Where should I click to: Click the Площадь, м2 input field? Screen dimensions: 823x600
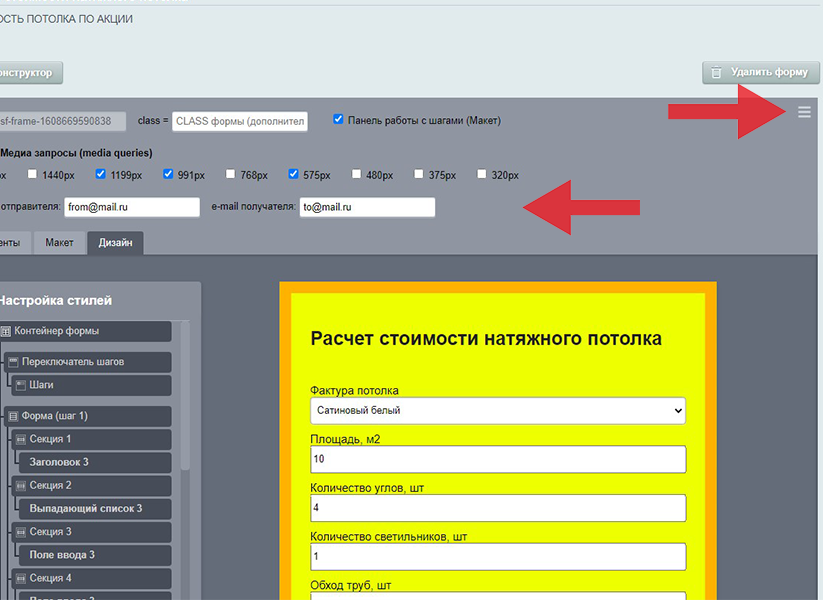coord(498,459)
